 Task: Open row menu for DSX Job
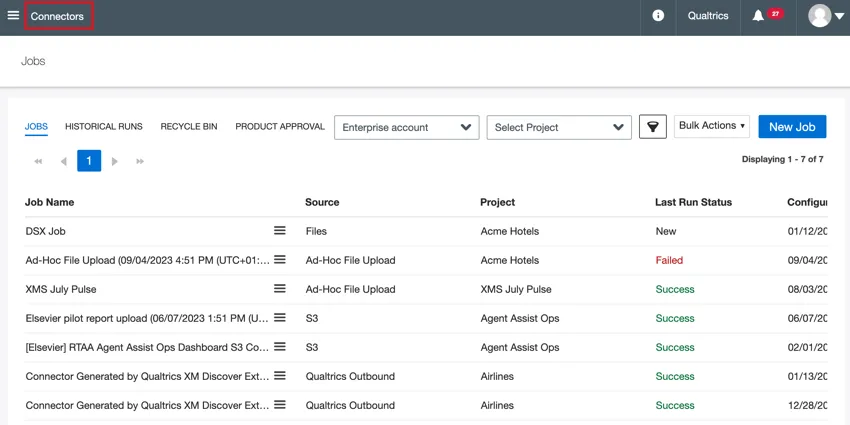tap(280, 231)
